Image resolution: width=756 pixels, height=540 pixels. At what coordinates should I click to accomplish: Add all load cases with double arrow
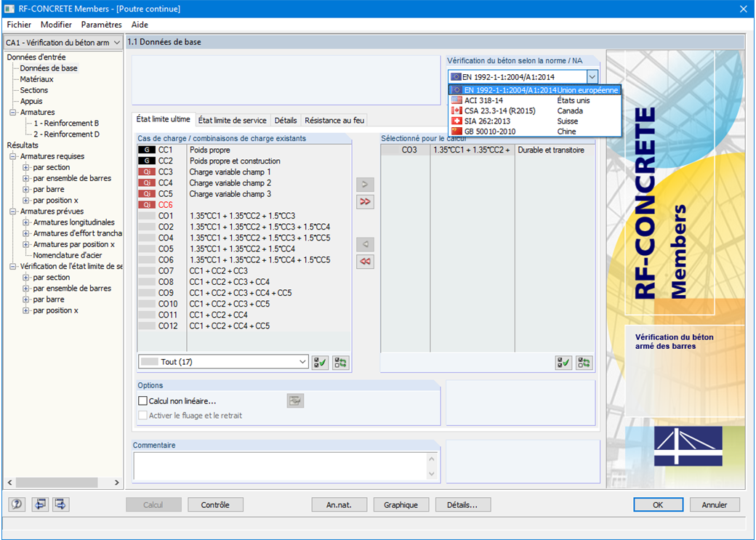tap(365, 201)
